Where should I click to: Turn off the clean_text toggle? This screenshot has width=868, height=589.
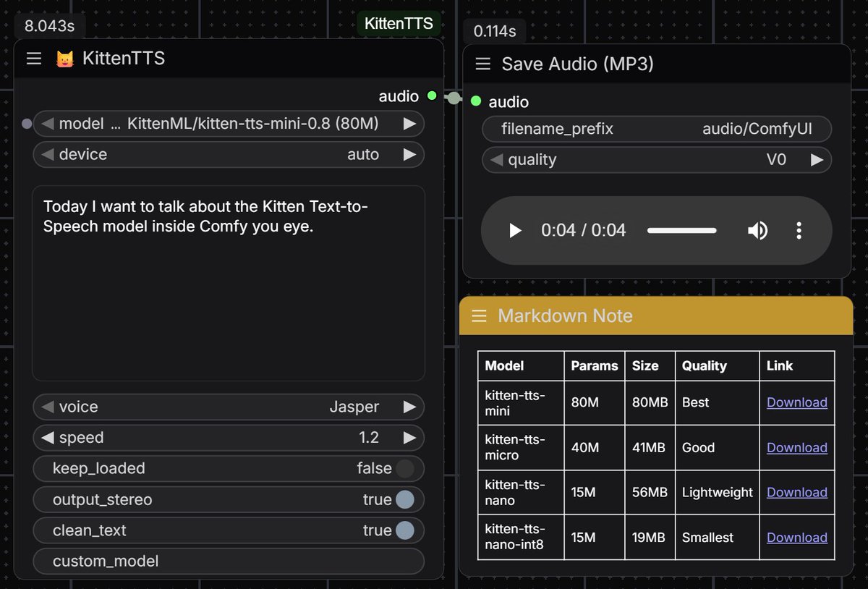[x=405, y=530]
